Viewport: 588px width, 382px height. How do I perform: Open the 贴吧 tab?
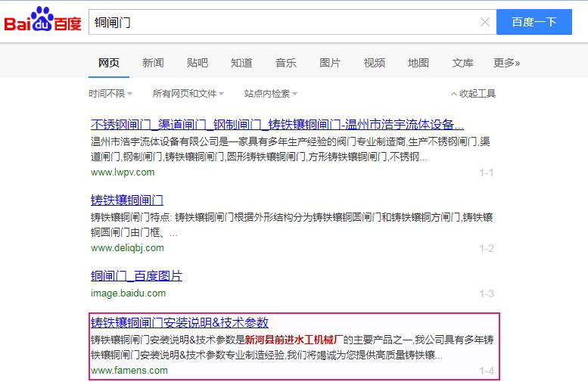(198, 63)
